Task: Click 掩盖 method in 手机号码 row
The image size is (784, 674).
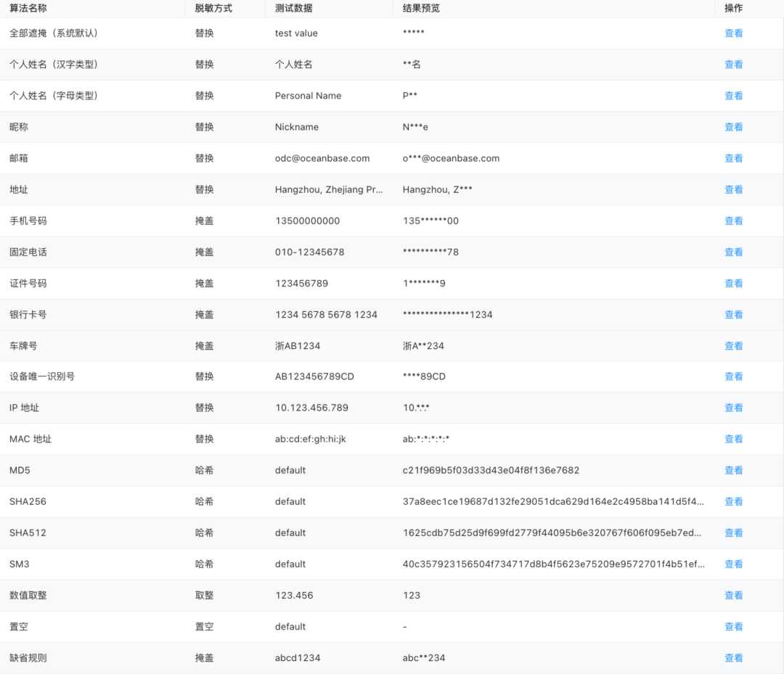Action: pos(204,221)
